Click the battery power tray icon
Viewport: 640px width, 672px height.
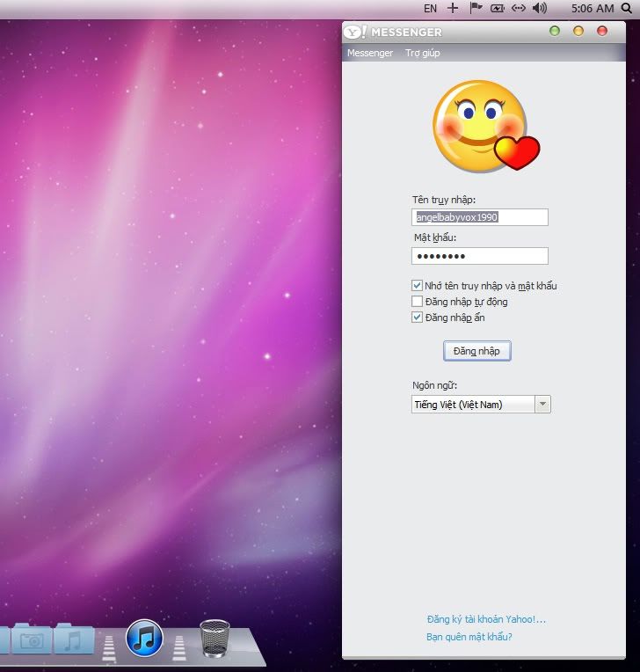click(x=498, y=9)
